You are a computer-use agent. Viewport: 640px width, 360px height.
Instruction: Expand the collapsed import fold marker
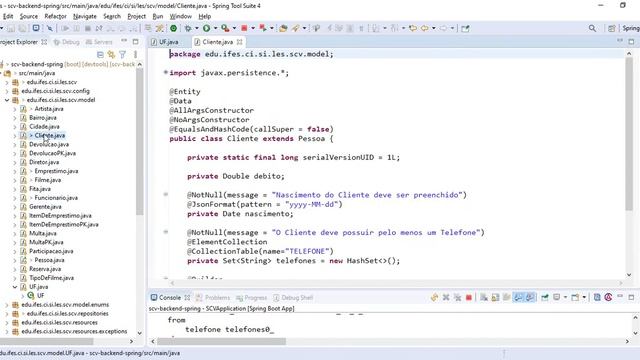tap(166, 72)
